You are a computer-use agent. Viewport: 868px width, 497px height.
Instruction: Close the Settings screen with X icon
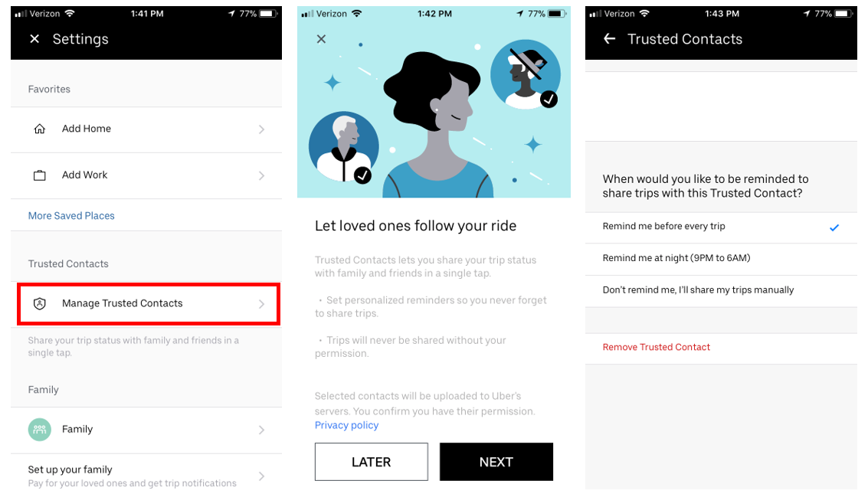pyautogui.click(x=34, y=39)
